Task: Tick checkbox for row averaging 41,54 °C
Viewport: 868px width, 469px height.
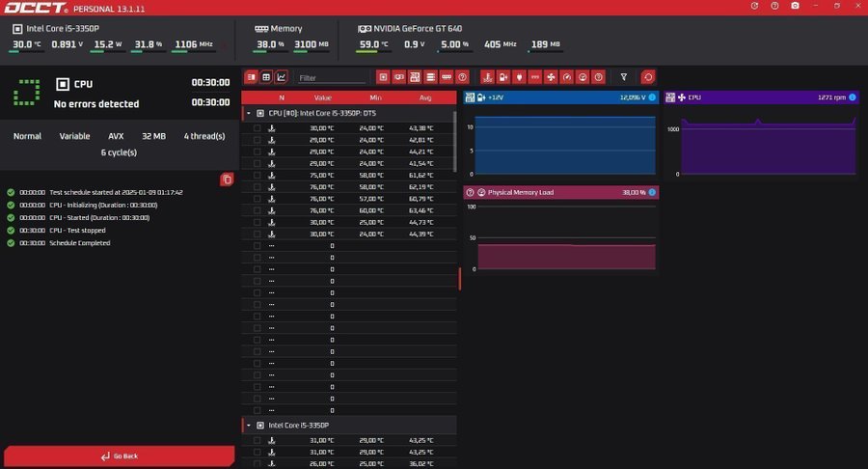Action: [x=257, y=163]
